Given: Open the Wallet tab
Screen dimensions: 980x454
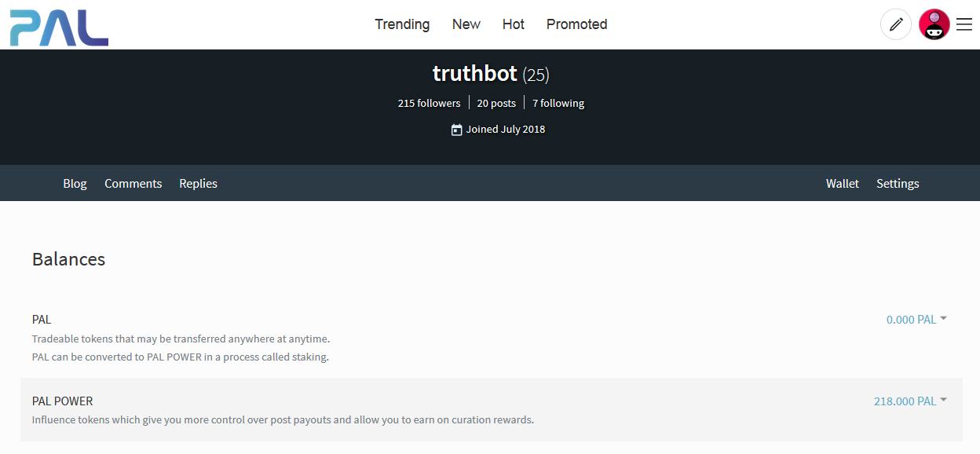Looking at the screenshot, I should (843, 183).
